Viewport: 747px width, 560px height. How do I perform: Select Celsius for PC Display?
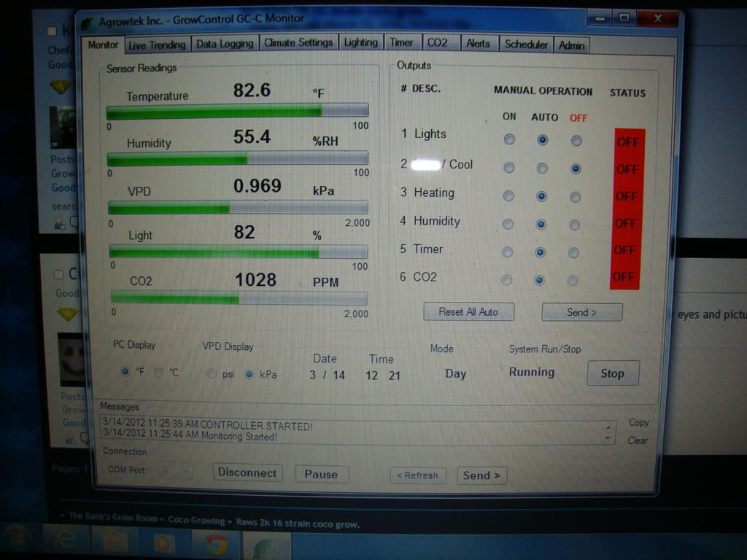(x=159, y=373)
